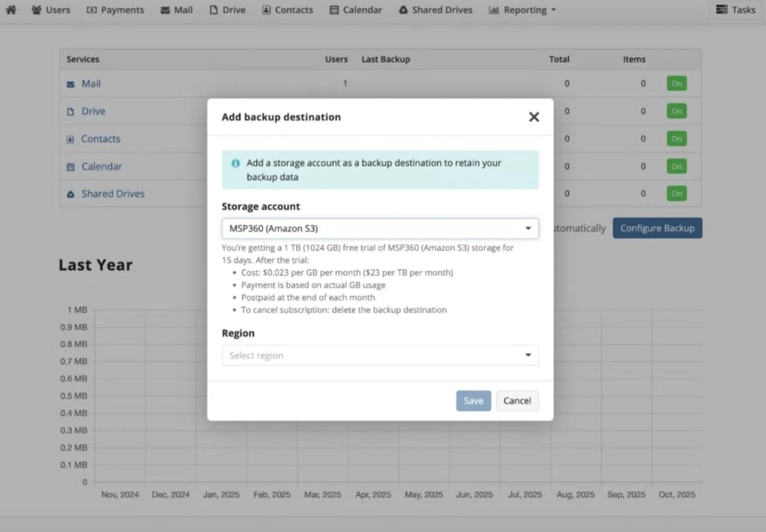Click the info icon in the dialog notice
The height and width of the screenshot is (532, 766).
[236, 163]
